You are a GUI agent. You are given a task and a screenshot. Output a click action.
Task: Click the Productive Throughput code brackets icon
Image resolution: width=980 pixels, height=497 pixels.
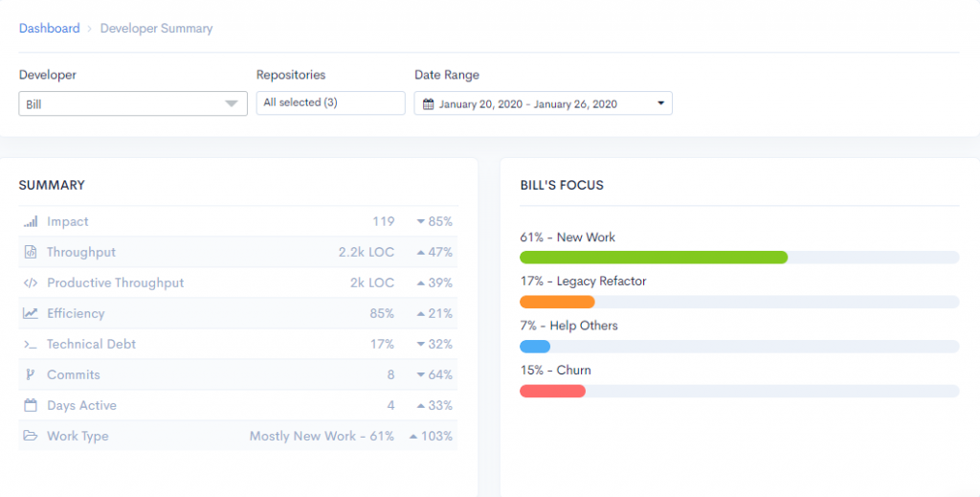click(31, 283)
